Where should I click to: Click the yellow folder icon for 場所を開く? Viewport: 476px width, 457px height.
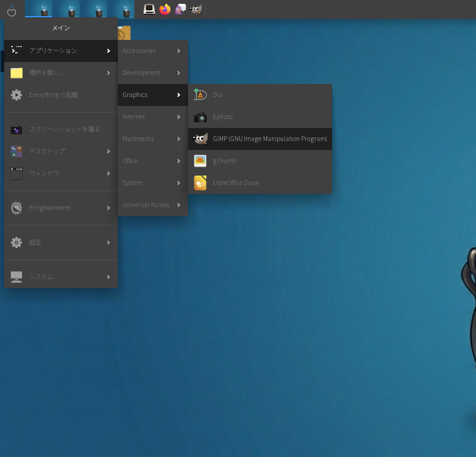(17, 73)
